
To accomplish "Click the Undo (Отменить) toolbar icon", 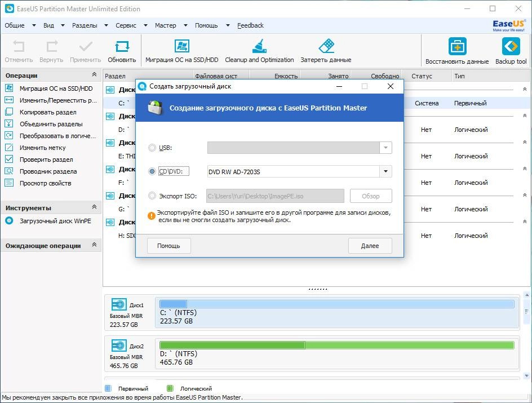I will coord(19,46).
